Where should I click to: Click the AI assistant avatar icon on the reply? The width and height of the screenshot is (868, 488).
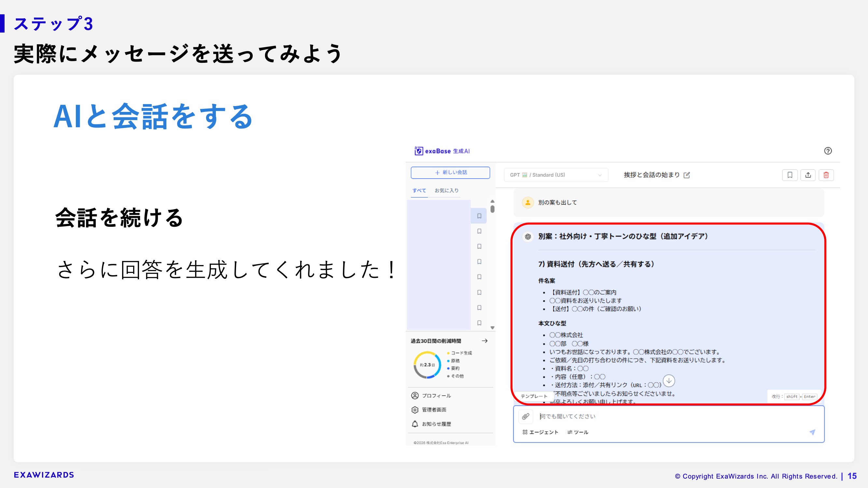coord(528,237)
